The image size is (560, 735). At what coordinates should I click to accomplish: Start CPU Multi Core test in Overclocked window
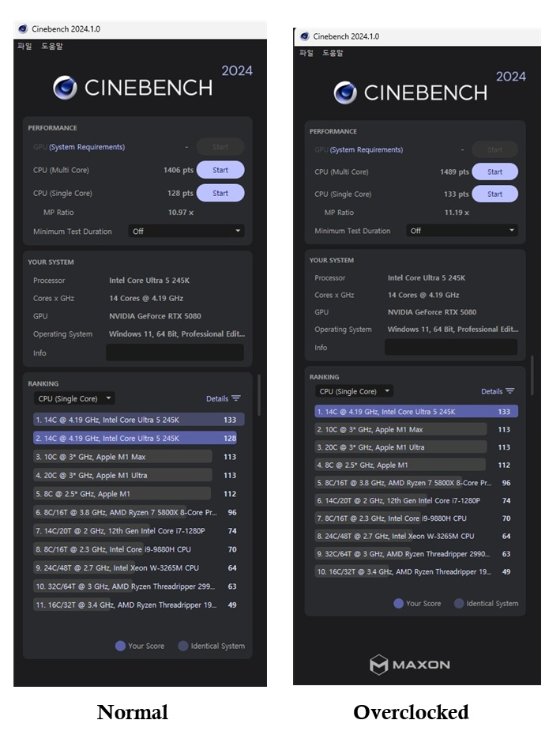(x=495, y=171)
